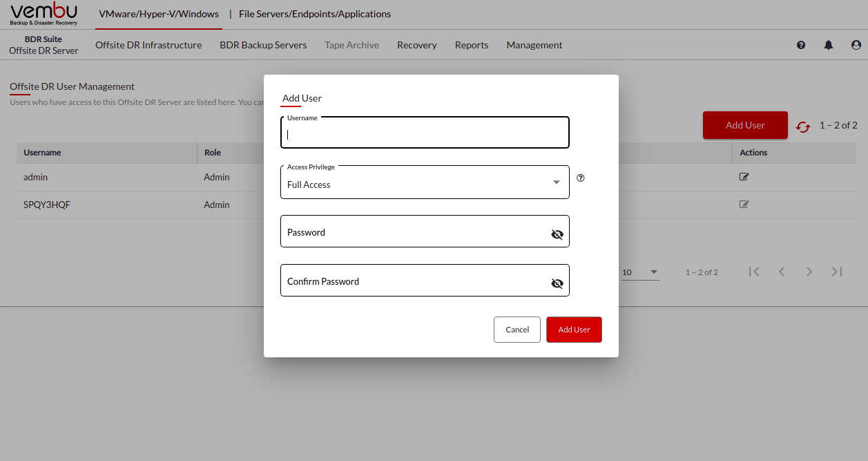868x461 pixels.
Task: Focus the Confirm Password input field
Action: [x=425, y=281]
